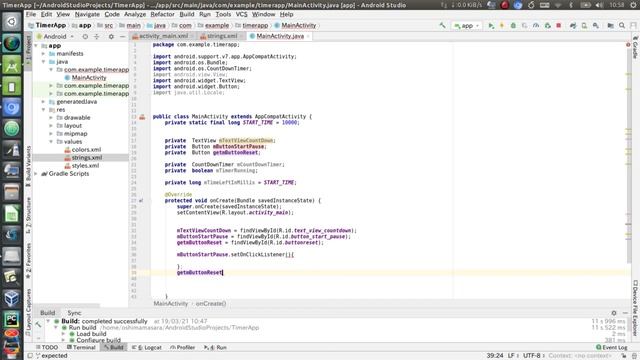640x360 pixels.
Task: Click Scroll from Source target icon
Action: 85,36
